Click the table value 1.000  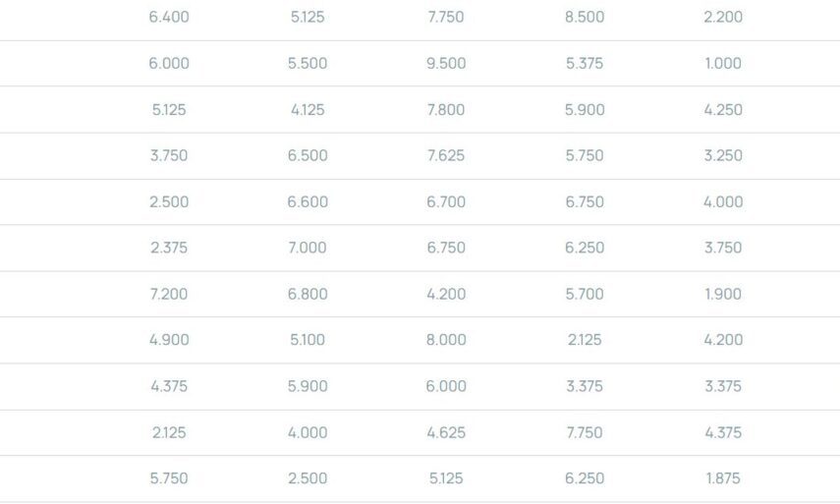723,63
